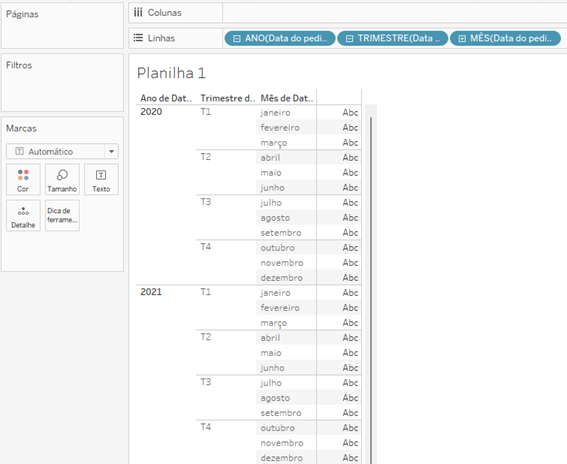Open the Tamanho size marks card
Image resolution: width=567 pixels, height=464 pixels.
coord(62,180)
